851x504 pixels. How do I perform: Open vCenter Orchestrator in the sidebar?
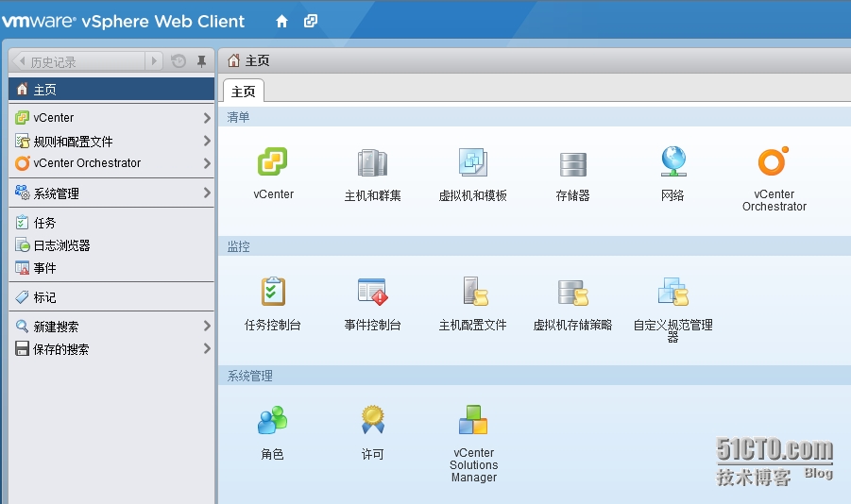pyautogui.click(x=111, y=162)
